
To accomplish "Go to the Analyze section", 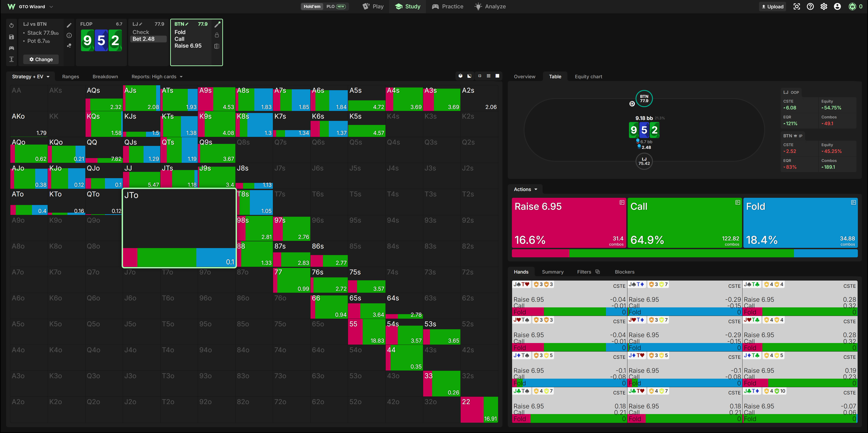I will tap(490, 6).
